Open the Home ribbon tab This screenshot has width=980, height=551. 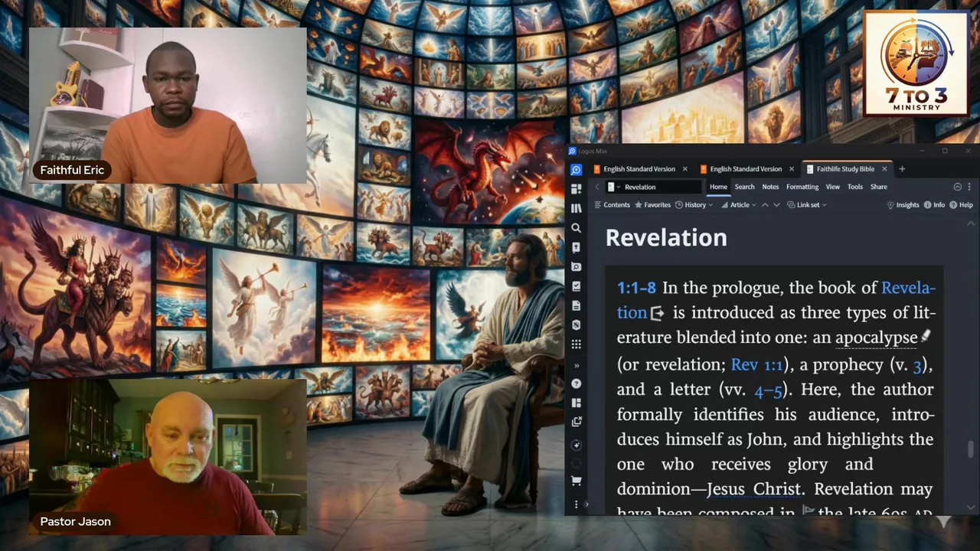718,187
